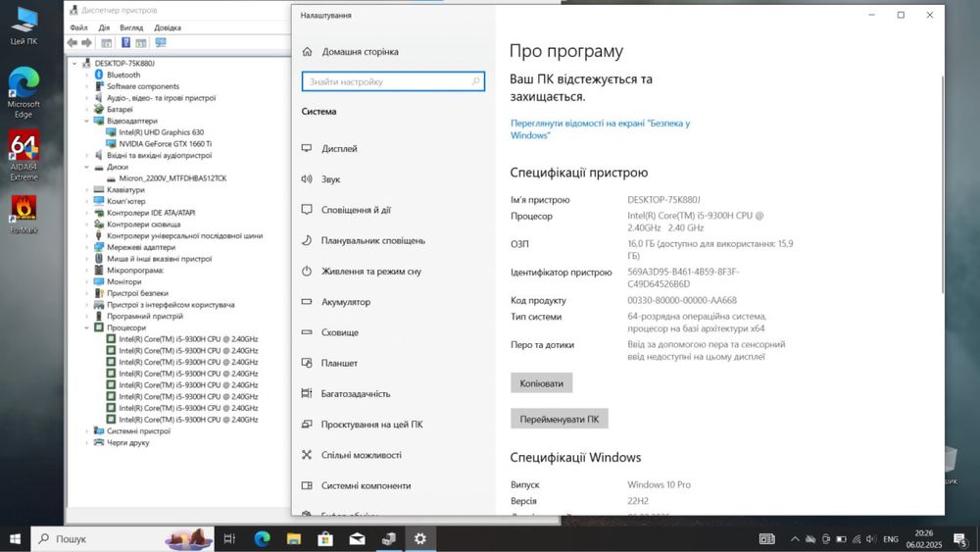Open Цей ПК desktop icon

24,25
